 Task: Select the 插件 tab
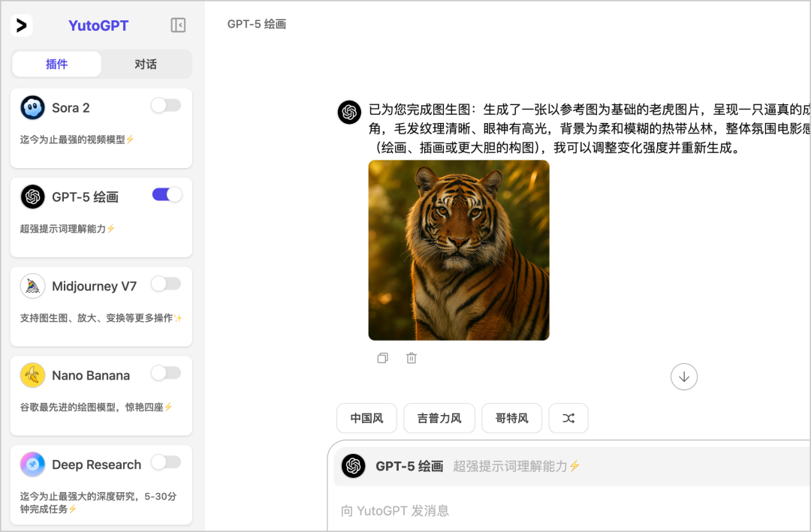(x=57, y=64)
